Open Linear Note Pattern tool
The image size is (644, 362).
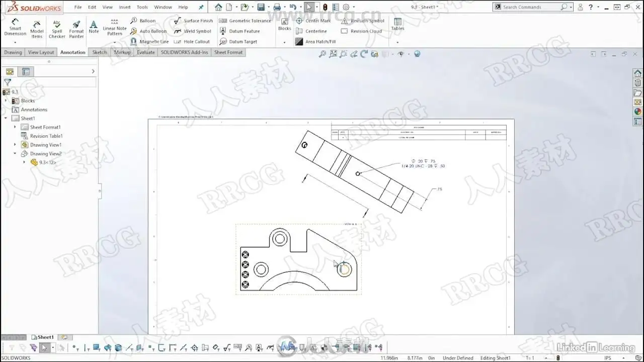coord(115,28)
